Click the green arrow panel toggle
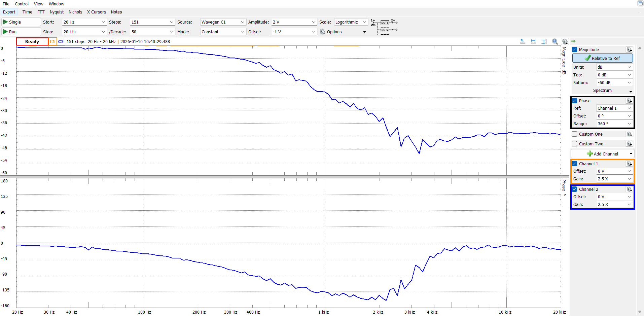This screenshot has height=316, width=644. 573,41
